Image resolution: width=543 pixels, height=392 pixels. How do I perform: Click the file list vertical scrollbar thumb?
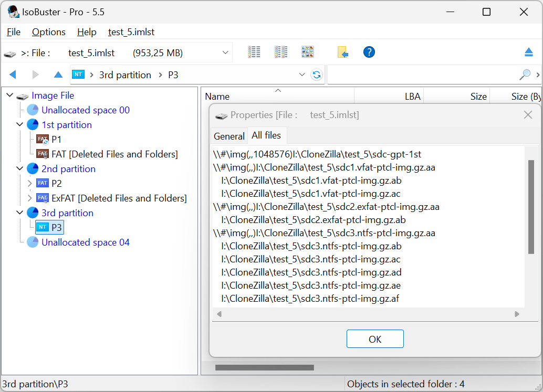point(531,207)
